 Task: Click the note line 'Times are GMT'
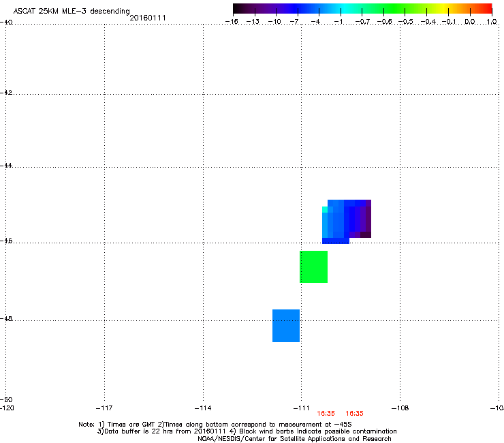tap(131, 425)
